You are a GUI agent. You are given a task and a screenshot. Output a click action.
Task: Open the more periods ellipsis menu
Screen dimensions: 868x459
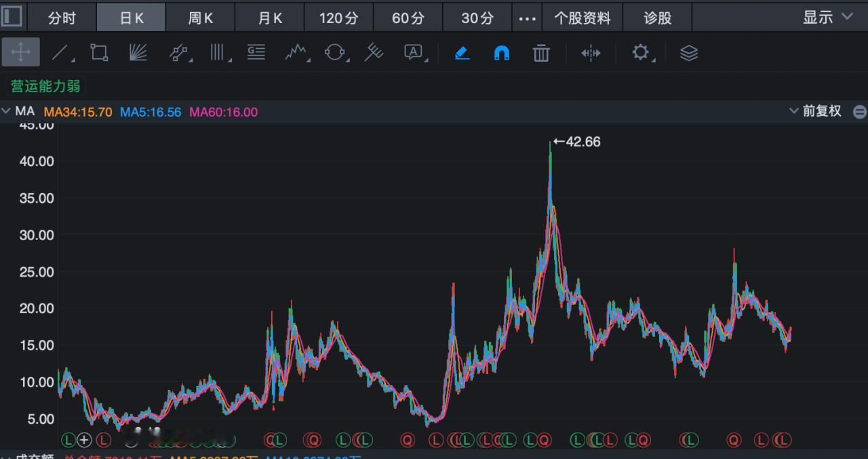coord(527,18)
